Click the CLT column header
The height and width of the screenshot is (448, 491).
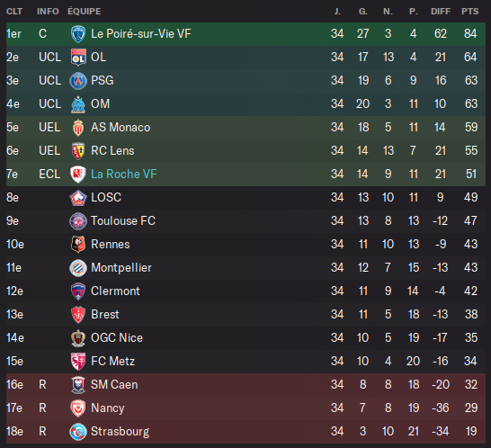(14, 12)
